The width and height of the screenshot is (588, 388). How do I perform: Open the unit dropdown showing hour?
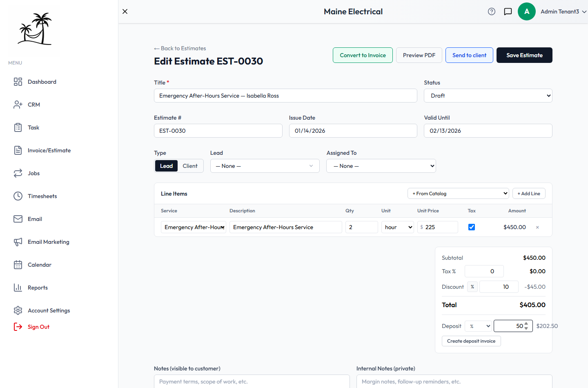398,227
